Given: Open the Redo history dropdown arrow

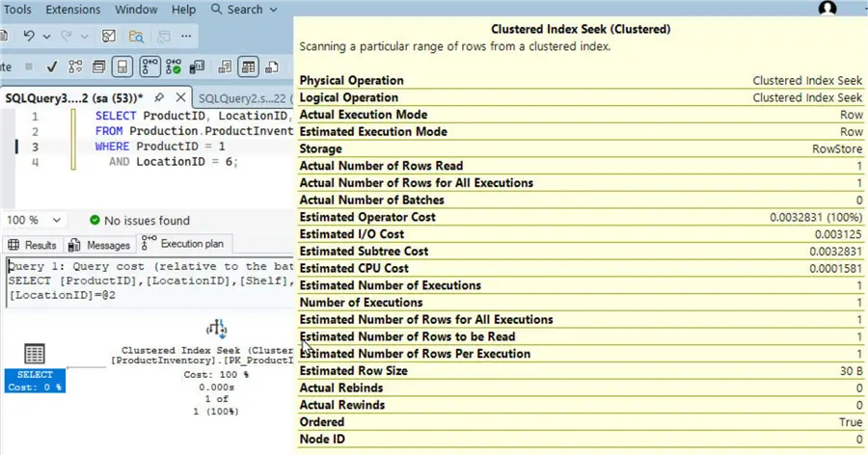Looking at the screenshot, I should [84, 37].
